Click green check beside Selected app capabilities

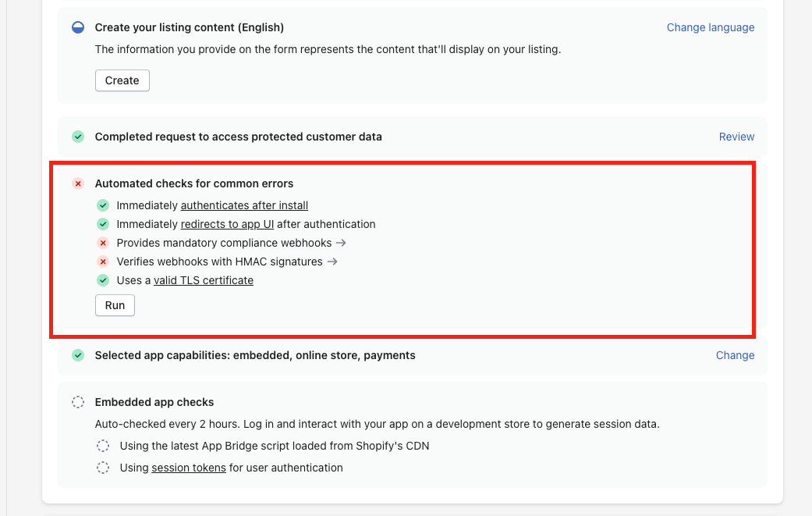[78, 355]
